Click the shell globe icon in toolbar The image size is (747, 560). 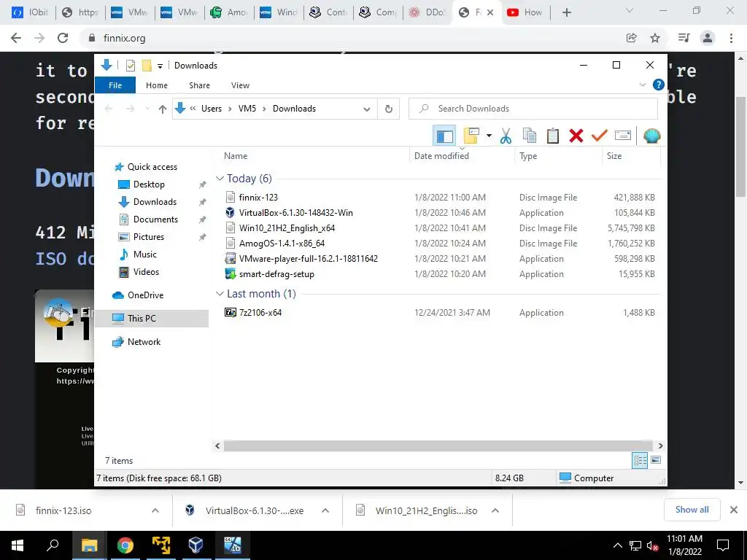(651, 136)
